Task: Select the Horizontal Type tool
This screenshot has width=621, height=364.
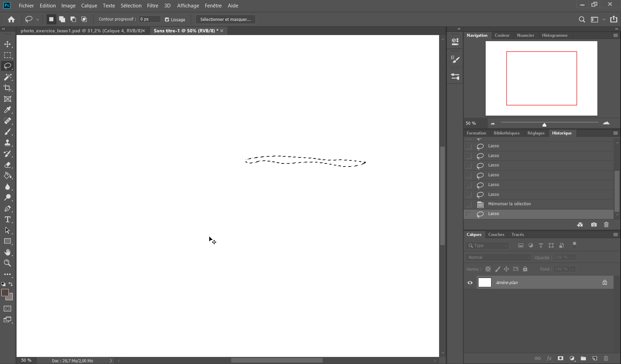Action: click(7, 219)
